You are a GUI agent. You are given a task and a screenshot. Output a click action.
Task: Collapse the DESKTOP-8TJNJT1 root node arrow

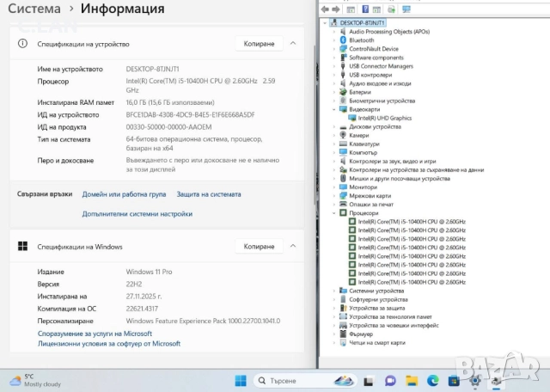click(x=325, y=23)
